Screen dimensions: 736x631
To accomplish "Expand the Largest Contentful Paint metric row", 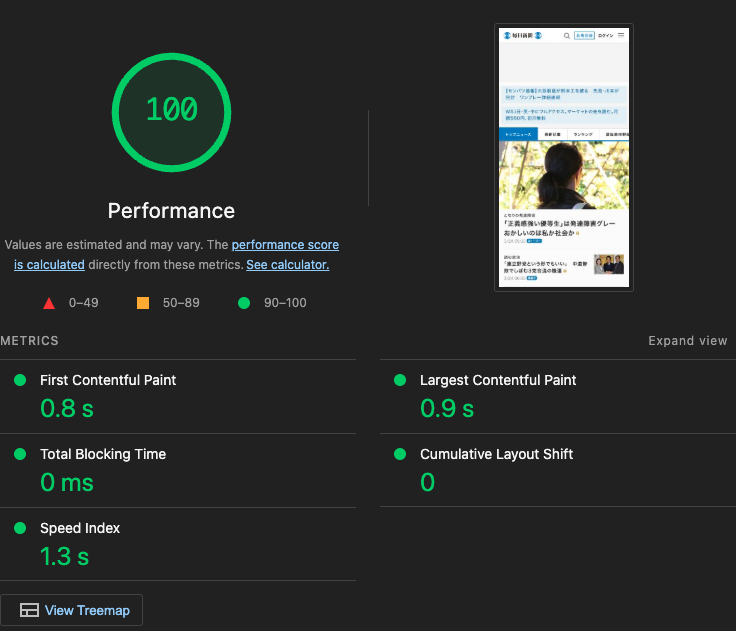I will pos(498,380).
